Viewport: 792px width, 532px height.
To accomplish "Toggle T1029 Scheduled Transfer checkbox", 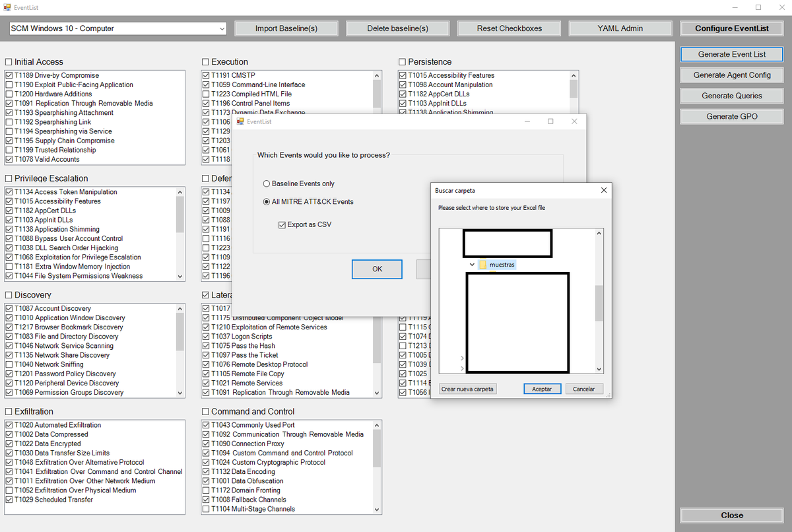I will [9, 500].
